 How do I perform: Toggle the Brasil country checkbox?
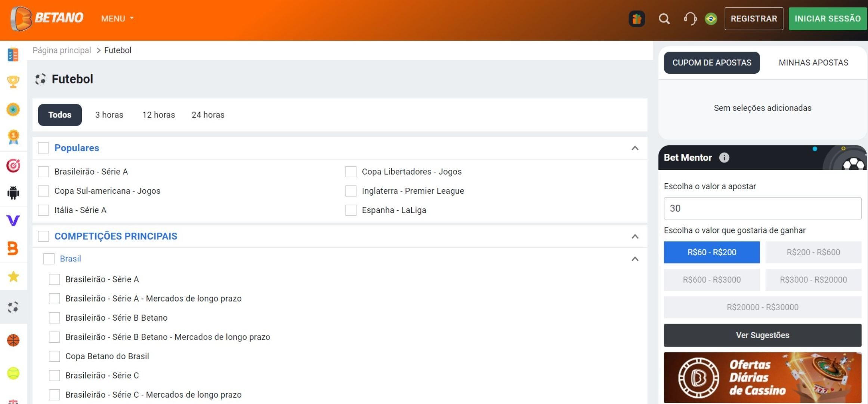(49, 259)
